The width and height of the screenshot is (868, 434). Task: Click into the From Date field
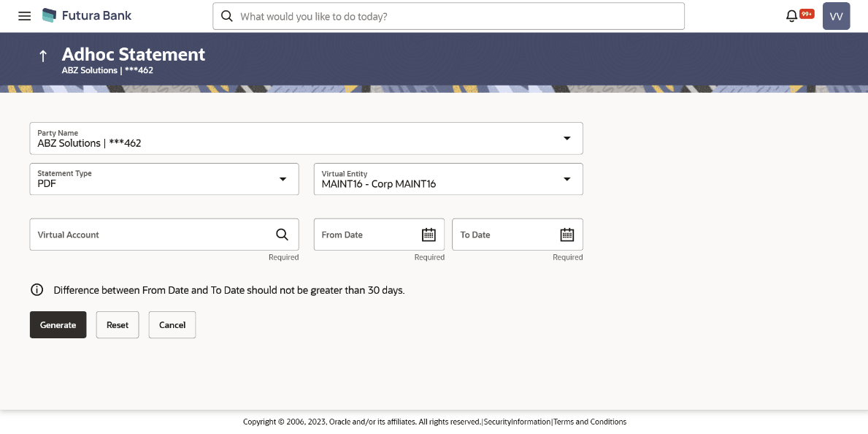point(379,235)
